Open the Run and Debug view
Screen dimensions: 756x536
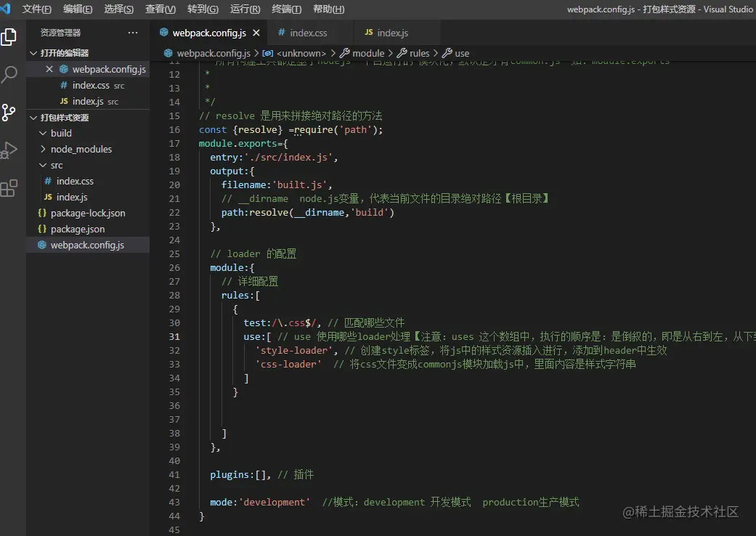coord(9,150)
